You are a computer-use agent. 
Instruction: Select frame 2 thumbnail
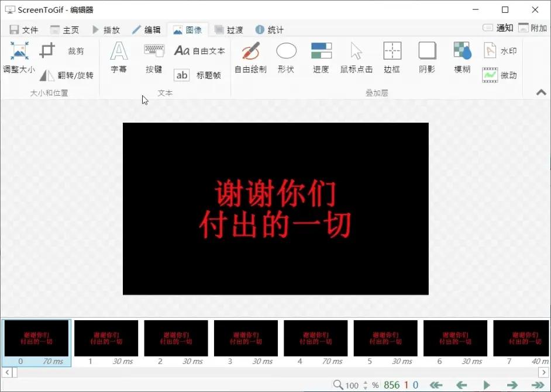(176, 343)
